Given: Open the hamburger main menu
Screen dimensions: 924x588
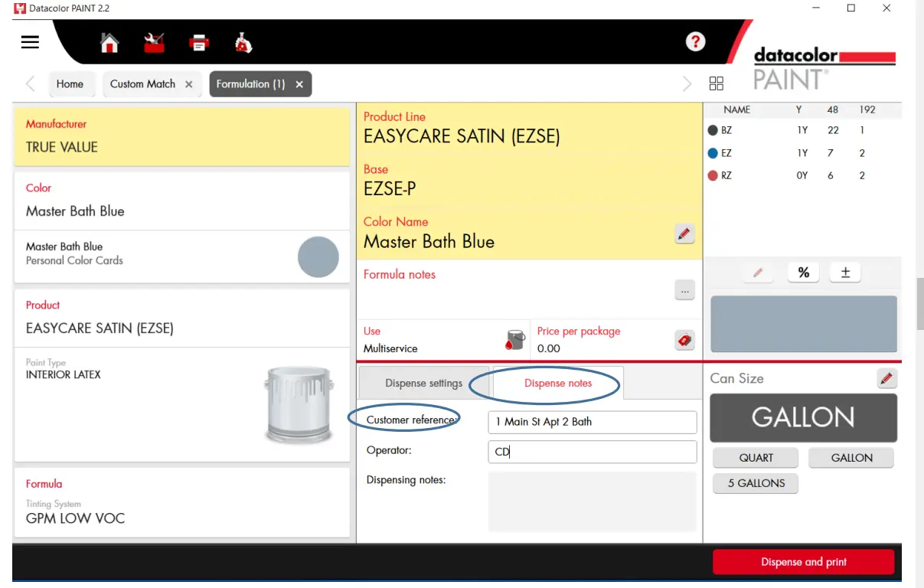Looking at the screenshot, I should [30, 42].
